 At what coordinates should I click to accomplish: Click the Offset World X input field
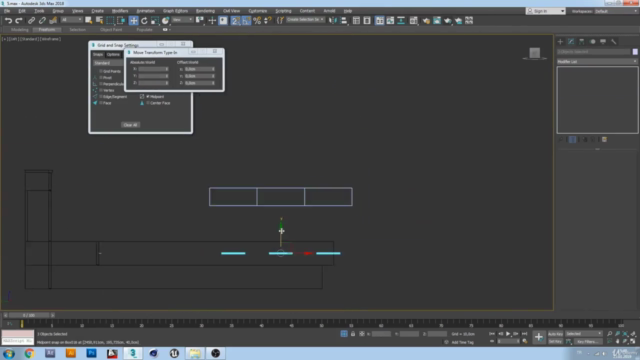199,69
